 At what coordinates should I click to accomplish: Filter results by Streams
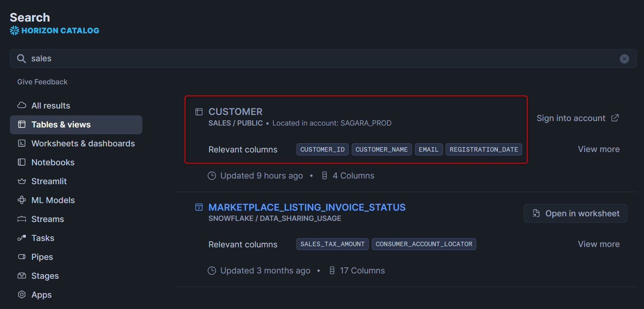point(47,219)
